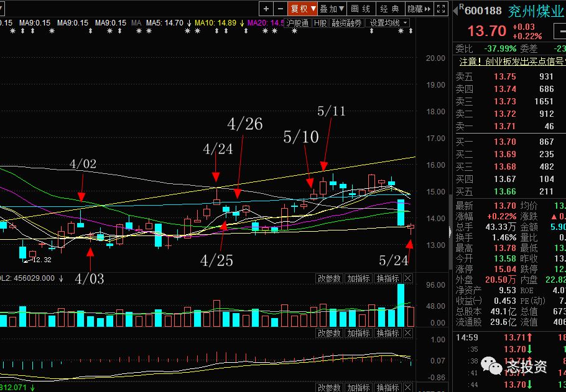Viewport: 566px width, 392px height.
Task: Select the 卖三 13.73 order row
Action: 509,101
